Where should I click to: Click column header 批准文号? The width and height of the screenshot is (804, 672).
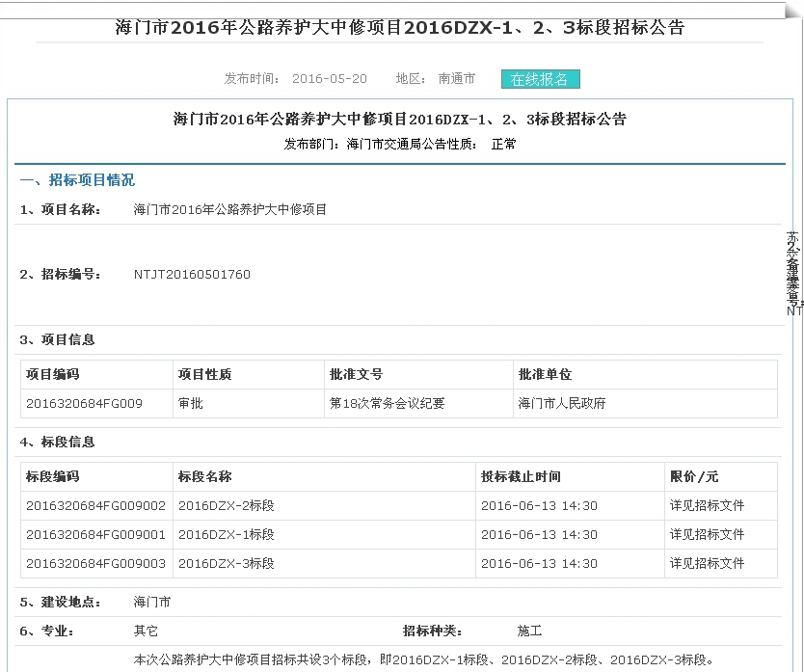tap(356, 374)
